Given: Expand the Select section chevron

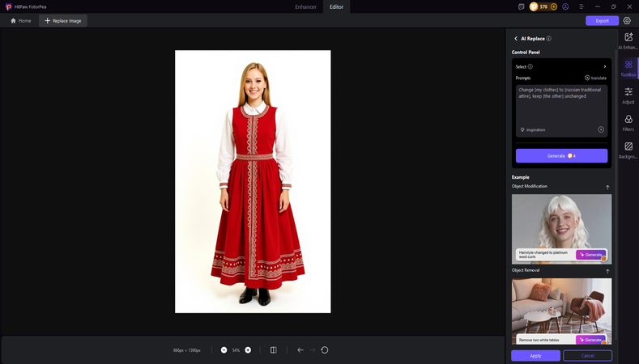Looking at the screenshot, I should 605,67.
